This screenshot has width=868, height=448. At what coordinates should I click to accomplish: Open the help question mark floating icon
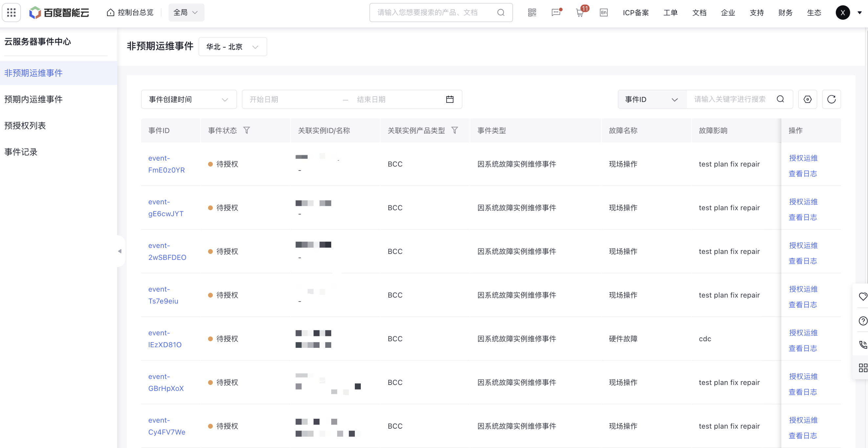[x=863, y=321]
